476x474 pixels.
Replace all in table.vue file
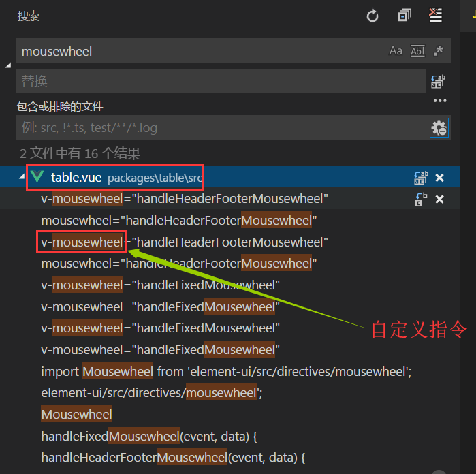click(421, 178)
